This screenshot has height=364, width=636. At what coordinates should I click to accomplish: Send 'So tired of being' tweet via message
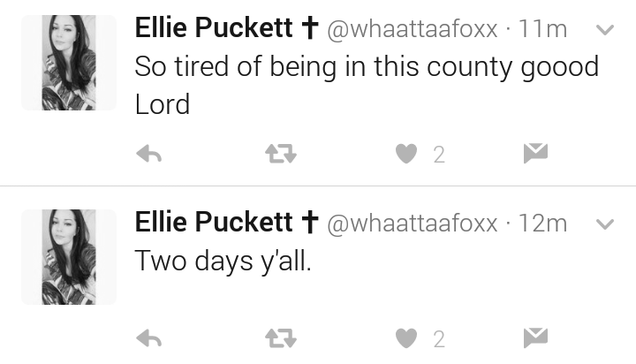click(535, 154)
